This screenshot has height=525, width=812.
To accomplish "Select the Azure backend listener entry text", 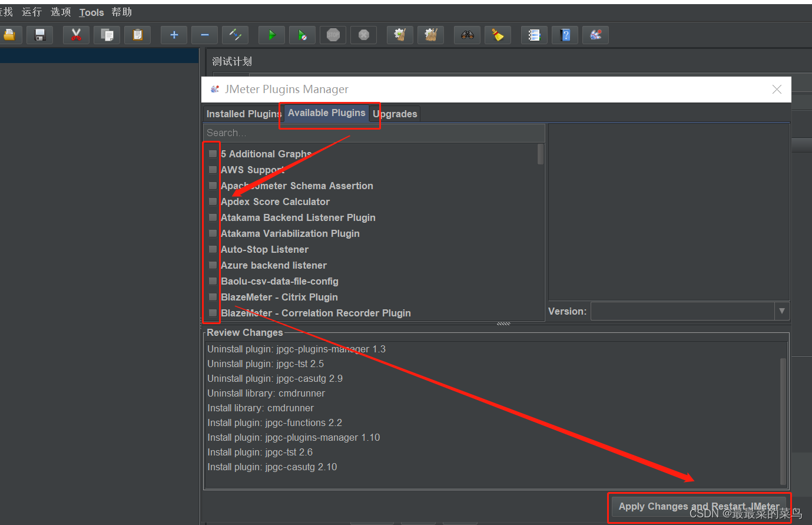I will (274, 265).
